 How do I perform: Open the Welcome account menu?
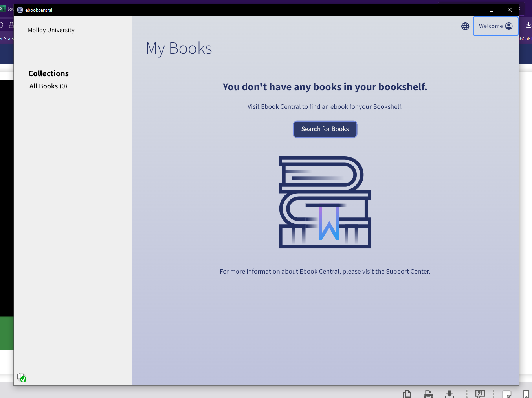[495, 26]
